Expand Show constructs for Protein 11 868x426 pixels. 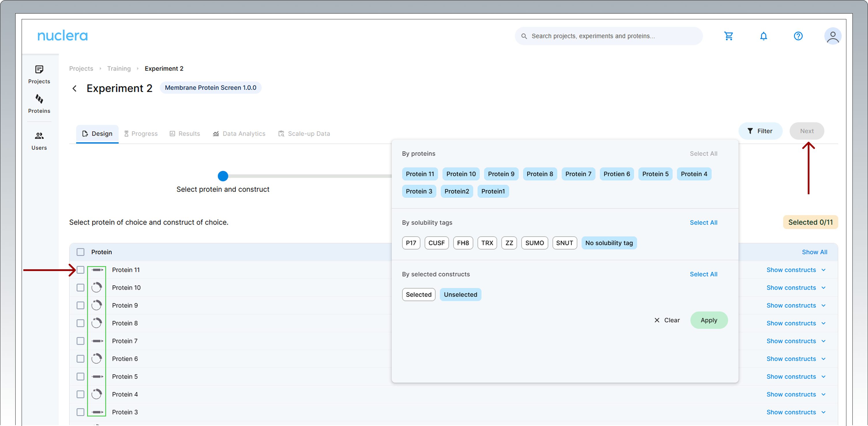pyautogui.click(x=796, y=270)
